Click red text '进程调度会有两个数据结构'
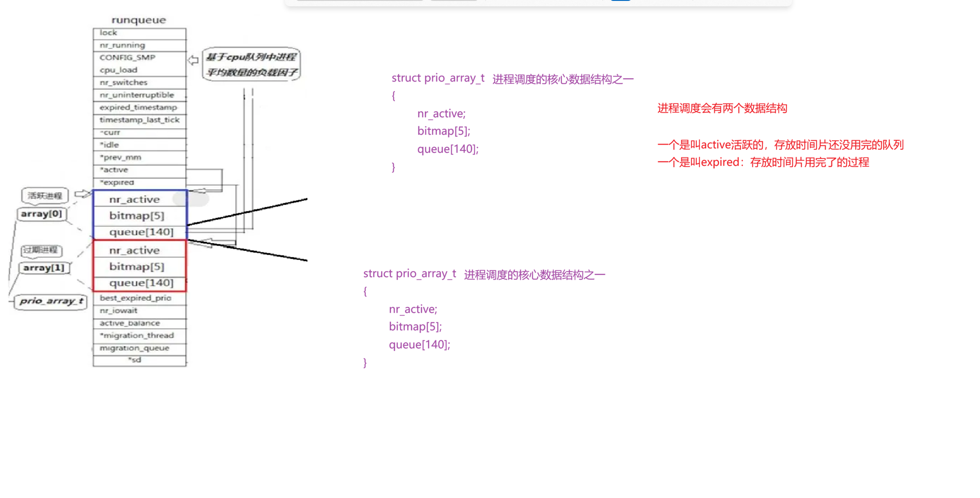The width and height of the screenshot is (980, 498). (x=722, y=109)
